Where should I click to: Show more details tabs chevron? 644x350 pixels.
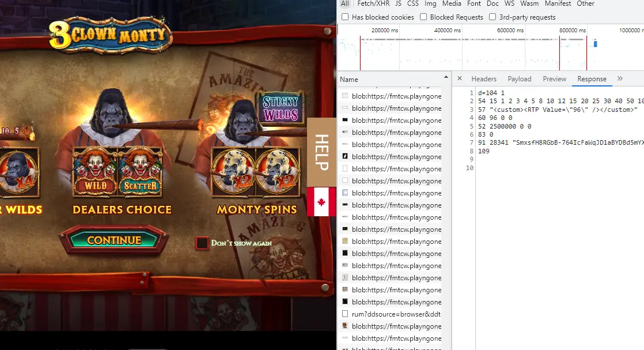tap(620, 78)
